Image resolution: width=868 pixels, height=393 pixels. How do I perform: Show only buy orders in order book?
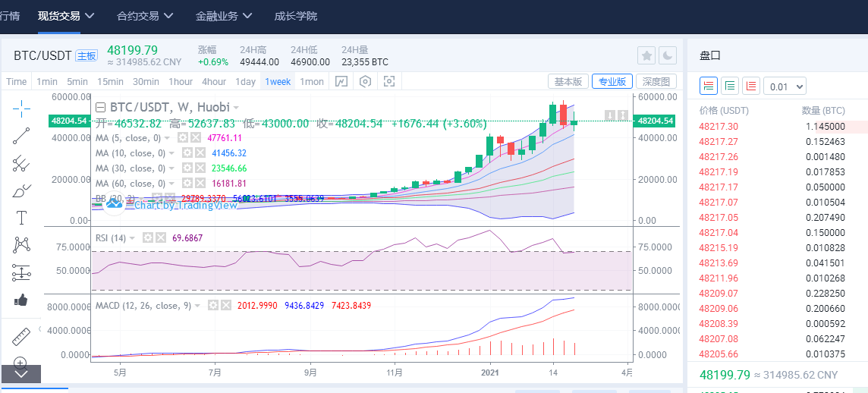730,86
